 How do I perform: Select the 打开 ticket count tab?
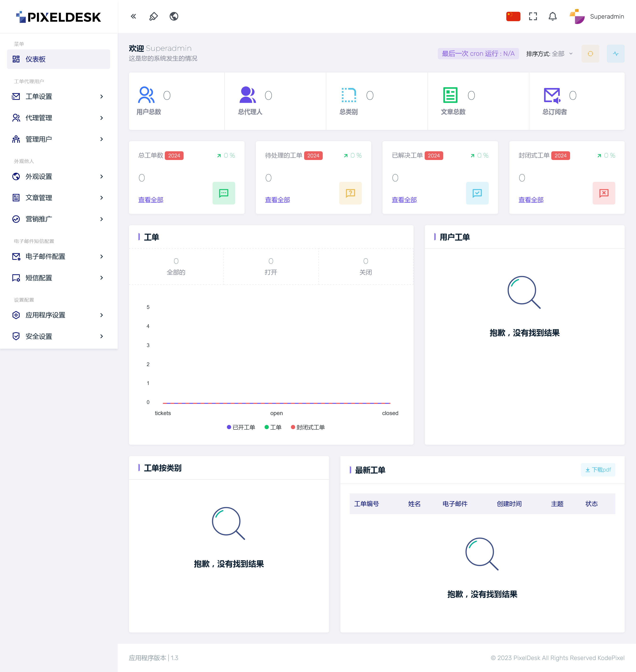[271, 267]
